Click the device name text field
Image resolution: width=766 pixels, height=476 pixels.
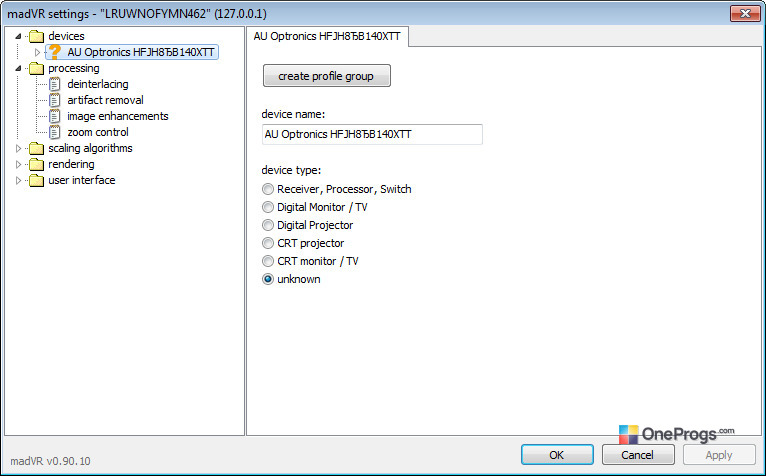[372, 134]
